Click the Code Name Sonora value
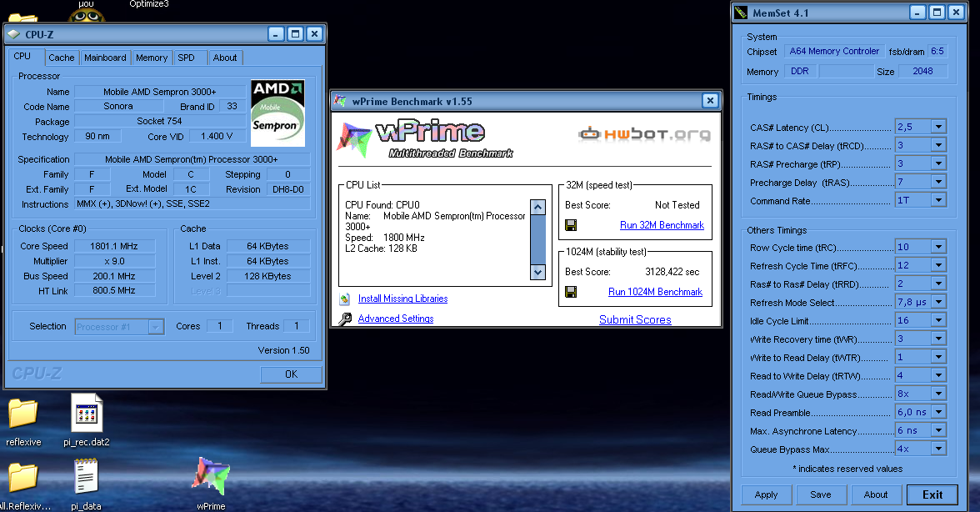 coord(118,106)
